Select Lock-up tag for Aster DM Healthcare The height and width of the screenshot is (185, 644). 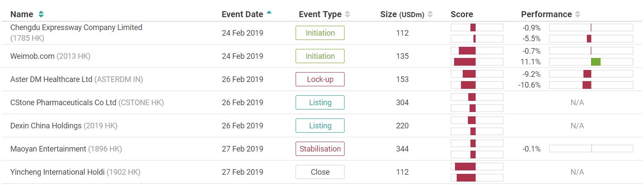tap(320, 79)
